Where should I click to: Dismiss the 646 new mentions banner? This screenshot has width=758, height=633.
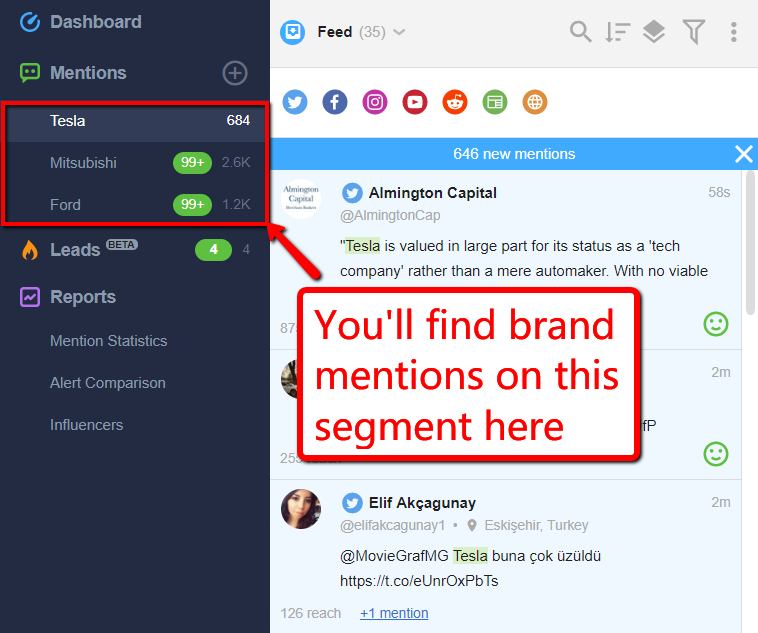click(x=743, y=154)
